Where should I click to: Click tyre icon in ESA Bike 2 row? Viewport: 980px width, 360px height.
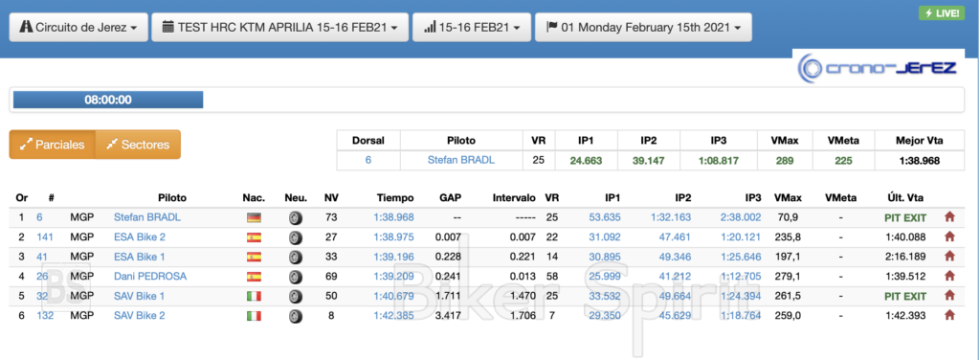click(296, 237)
